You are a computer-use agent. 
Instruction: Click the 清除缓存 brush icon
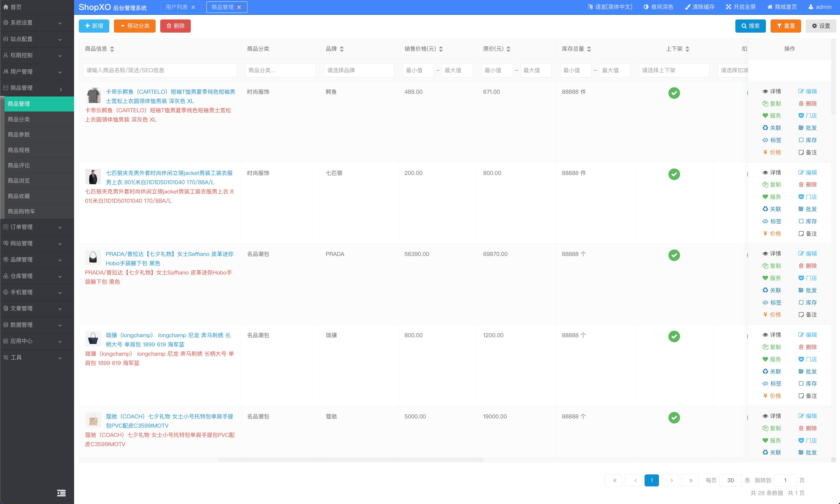coord(687,7)
